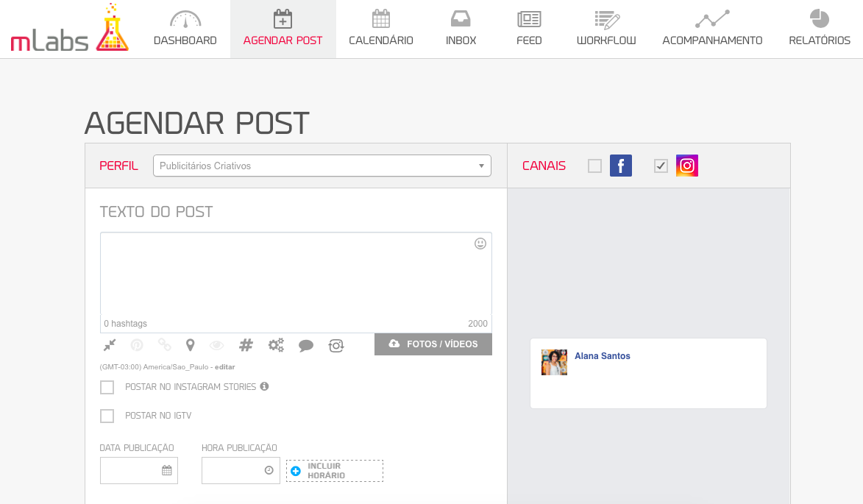
Task: Click the info icon beside Instagram Stories
Action: pos(264,386)
